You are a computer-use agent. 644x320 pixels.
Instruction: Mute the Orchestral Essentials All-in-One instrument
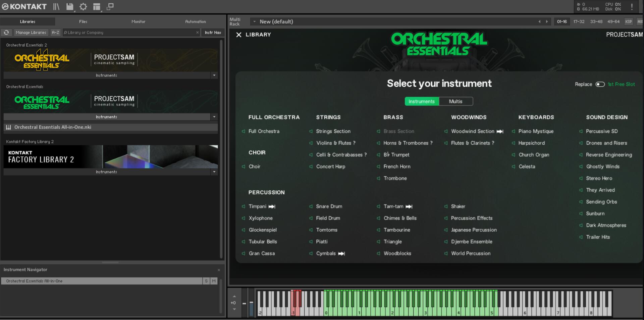214,281
